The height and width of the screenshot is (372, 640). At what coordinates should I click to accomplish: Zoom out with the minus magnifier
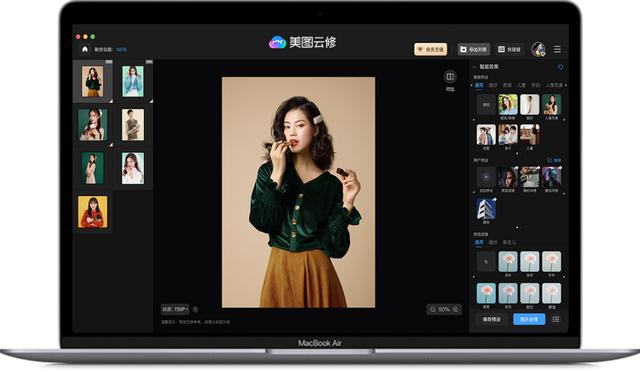coord(433,310)
